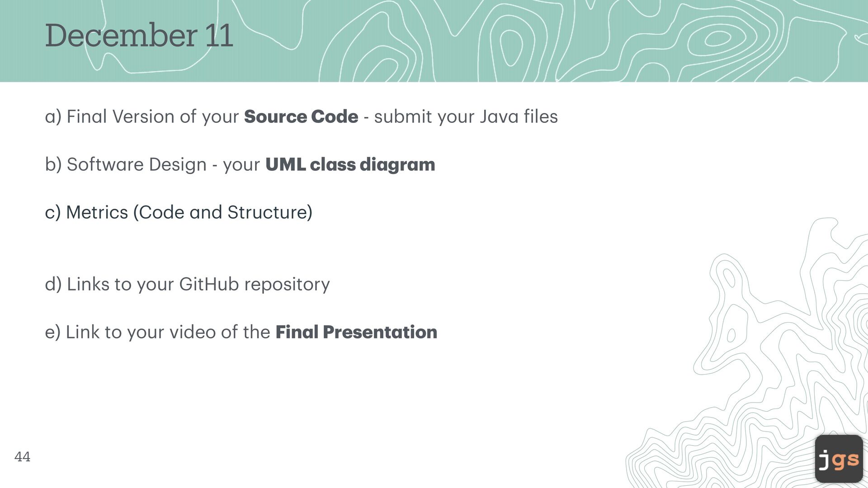Image resolution: width=868 pixels, height=488 pixels.
Task: Click the jgs logo badge
Action: click(839, 459)
